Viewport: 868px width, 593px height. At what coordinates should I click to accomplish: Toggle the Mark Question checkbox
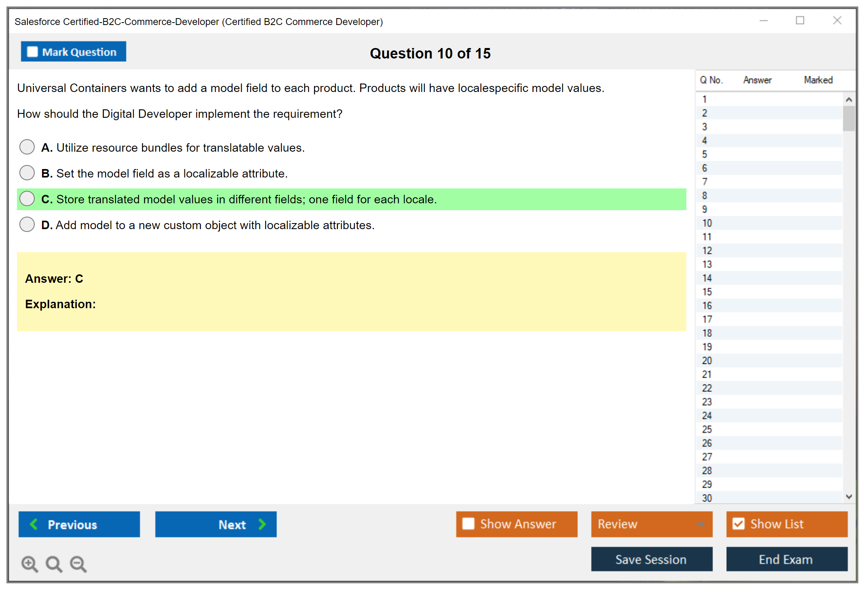(x=32, y=52)
